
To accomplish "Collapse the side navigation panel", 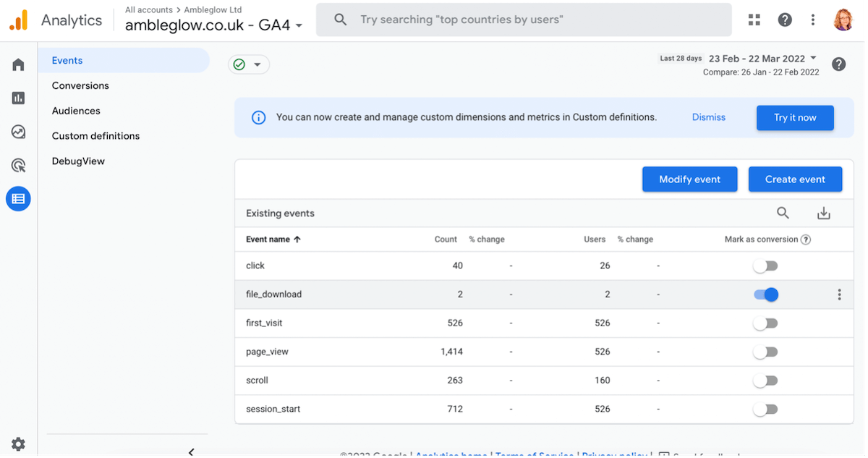I will click(x=191, y=452).
